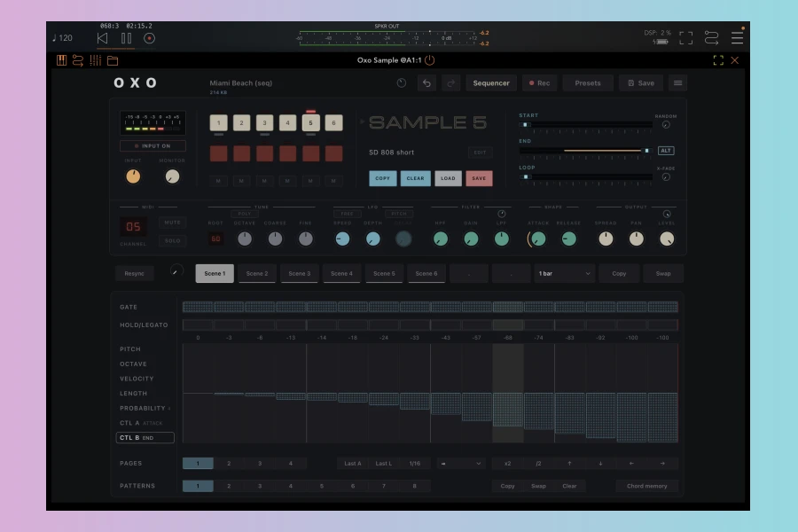Open the folder browser icon
Image resolution: width=798 pixels, height=532 pixels.
[113, 60]
